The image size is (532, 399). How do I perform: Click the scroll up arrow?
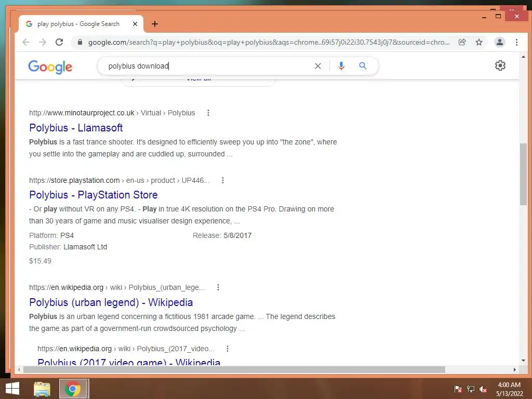(x=523, y=57)
